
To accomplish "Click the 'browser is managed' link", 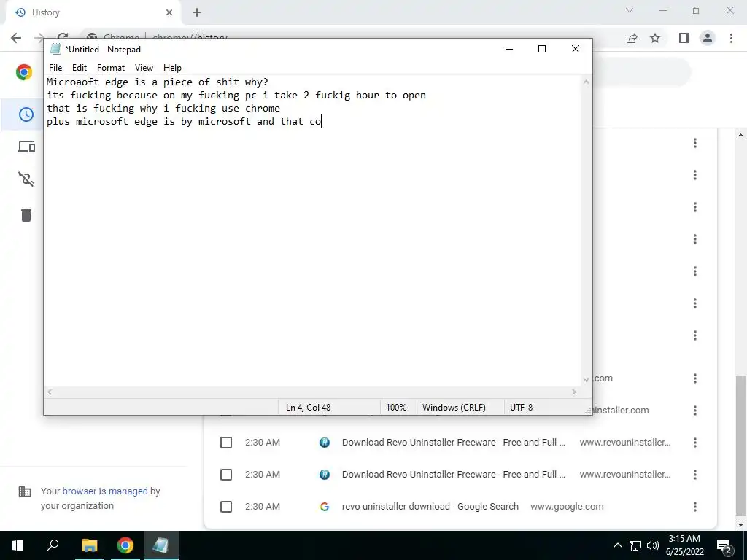I will coord(105,491).
